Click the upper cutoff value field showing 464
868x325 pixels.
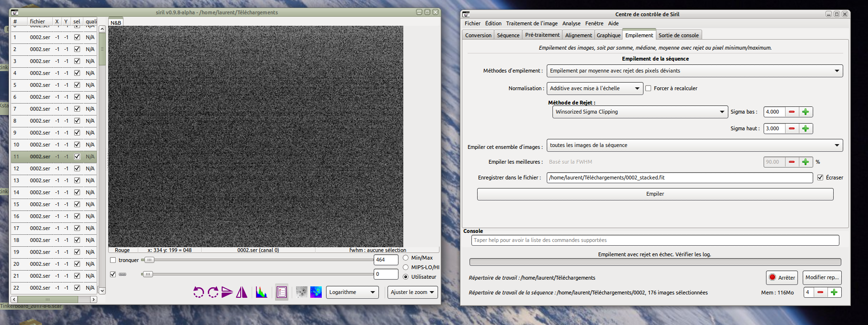[x=386, y=260]
